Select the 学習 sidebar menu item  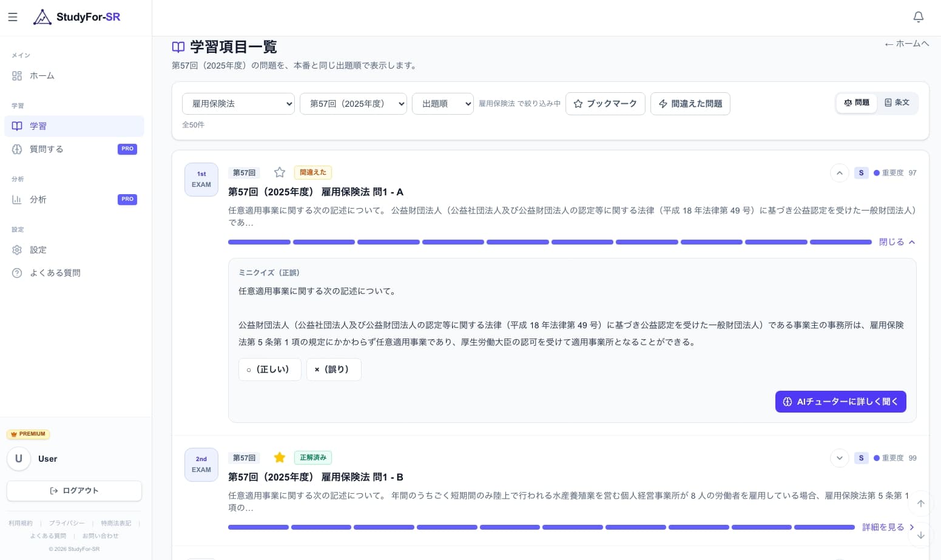38,126
